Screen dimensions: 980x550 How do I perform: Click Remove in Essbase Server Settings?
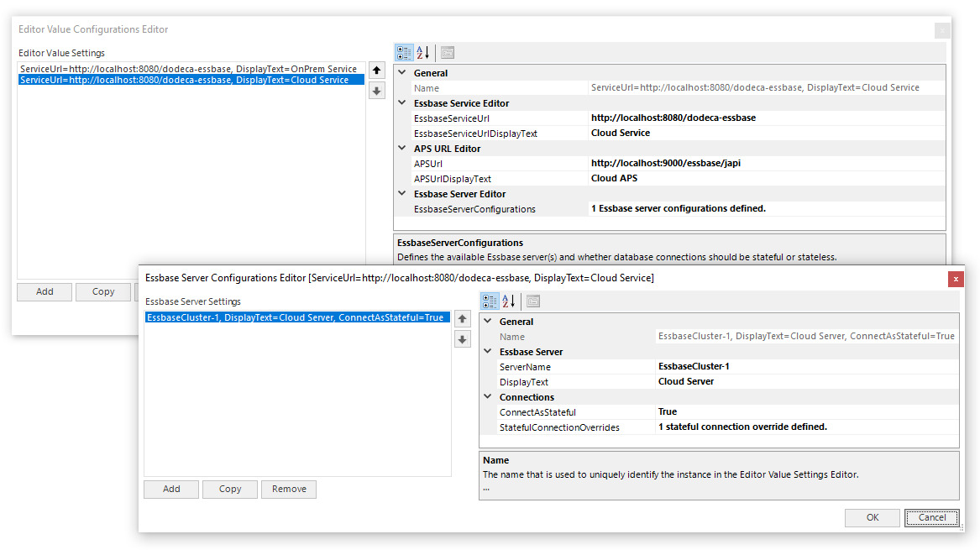tap(289, 490)
